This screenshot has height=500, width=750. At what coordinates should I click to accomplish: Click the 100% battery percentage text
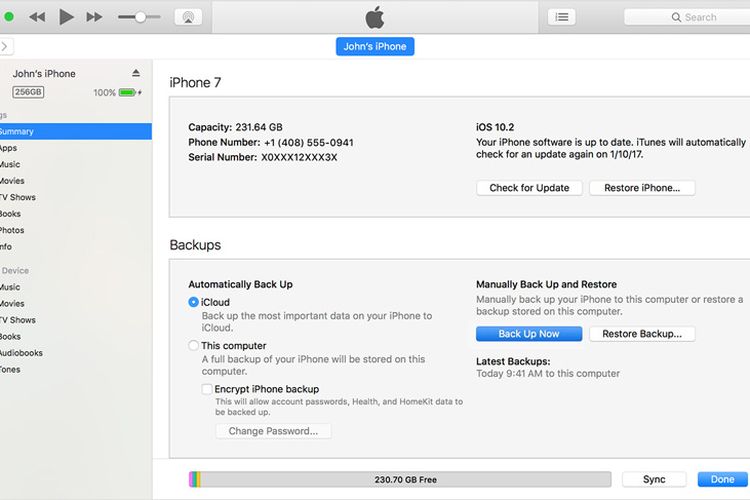[104, 93]
